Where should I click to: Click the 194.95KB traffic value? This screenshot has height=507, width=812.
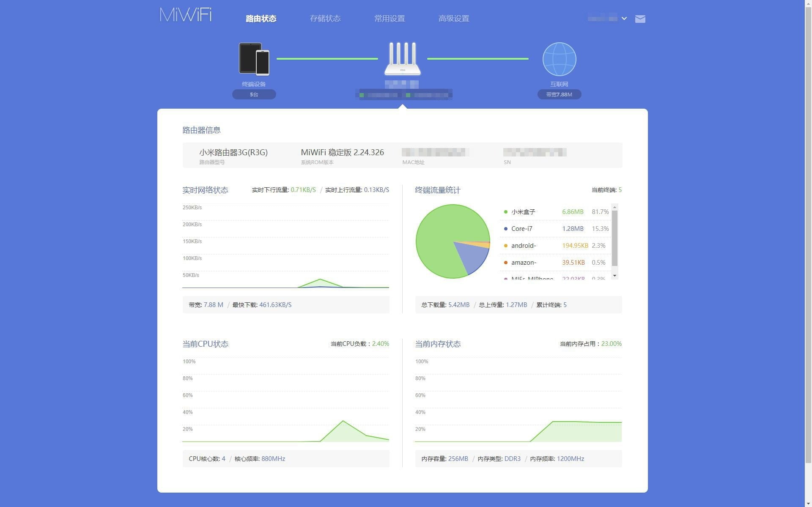tap(575, 245)
